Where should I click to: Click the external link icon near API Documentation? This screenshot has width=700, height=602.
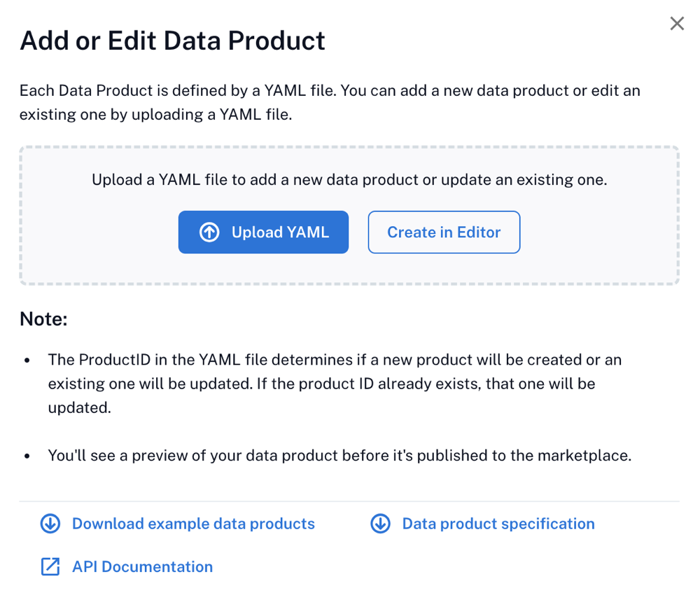click(x=50, y=567)
